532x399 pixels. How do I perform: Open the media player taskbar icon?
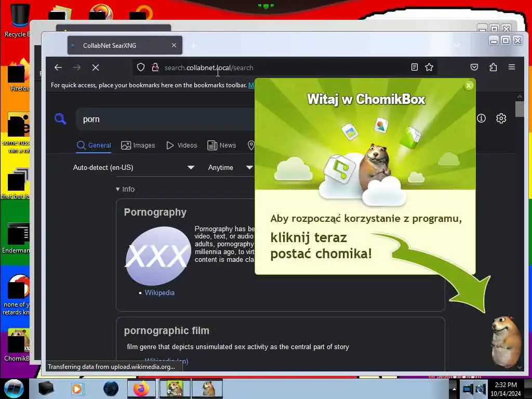(77, 389)
